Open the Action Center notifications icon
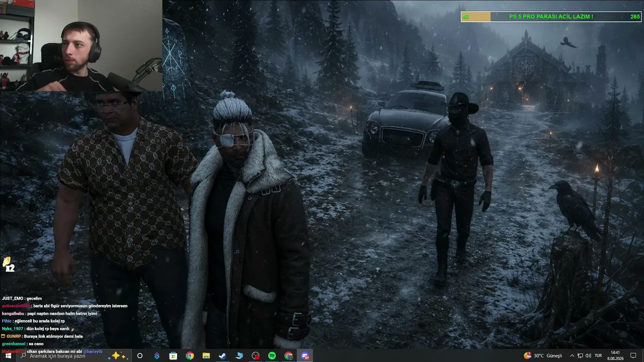Viewport: 644px width, 362px height. coord(633,356)
